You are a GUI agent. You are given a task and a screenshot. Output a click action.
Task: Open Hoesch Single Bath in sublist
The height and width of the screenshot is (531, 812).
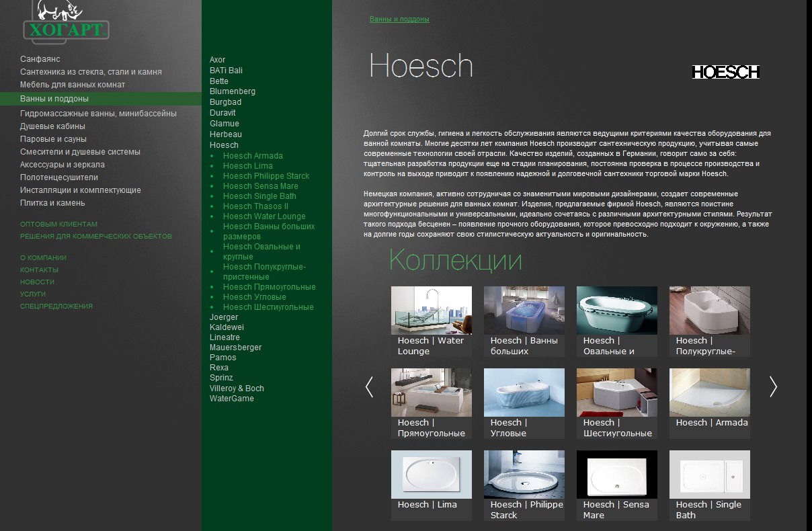click(259, 196)
